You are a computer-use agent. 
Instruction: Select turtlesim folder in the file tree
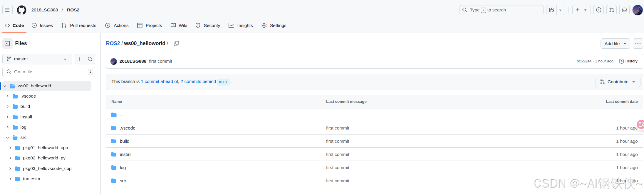pyautogui.click(x=31, y=179)
